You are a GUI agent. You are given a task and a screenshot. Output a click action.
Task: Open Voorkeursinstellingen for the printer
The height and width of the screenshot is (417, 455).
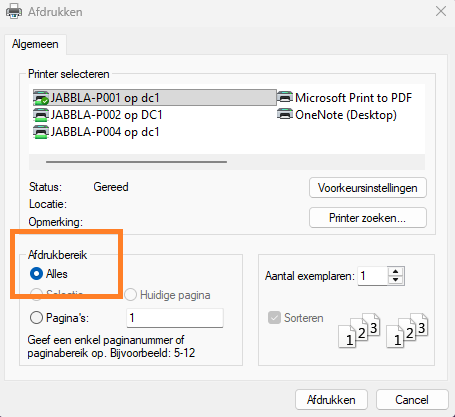(x=368, y=188)
